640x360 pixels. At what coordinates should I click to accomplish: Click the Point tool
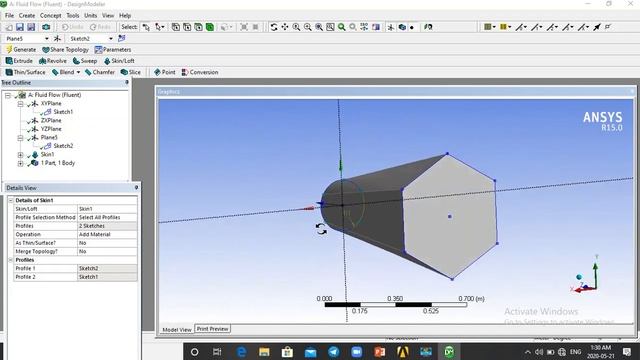[x=164, y=72]
